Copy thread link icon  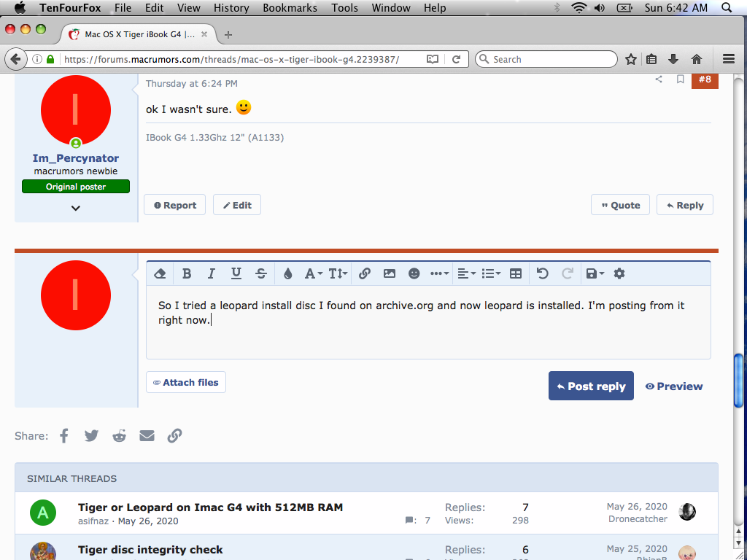pyautogui.click(x=175, y=436)
